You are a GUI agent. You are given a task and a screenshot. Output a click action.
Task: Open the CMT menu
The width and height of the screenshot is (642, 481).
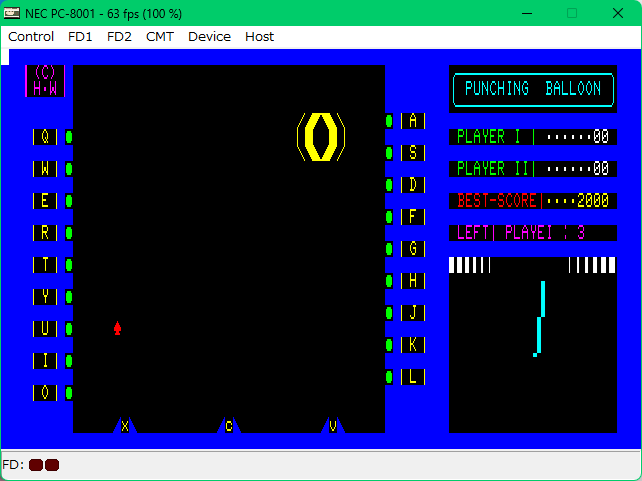[159, 36]
